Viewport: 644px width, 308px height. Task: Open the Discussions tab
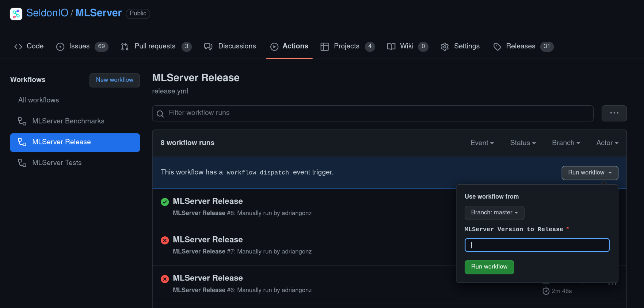[x=230, y=46]
